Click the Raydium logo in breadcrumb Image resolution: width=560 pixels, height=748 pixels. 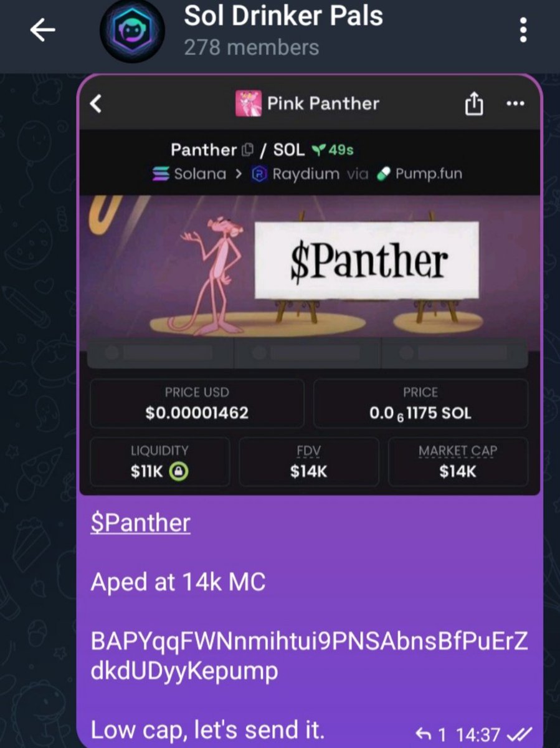(259, 174)
